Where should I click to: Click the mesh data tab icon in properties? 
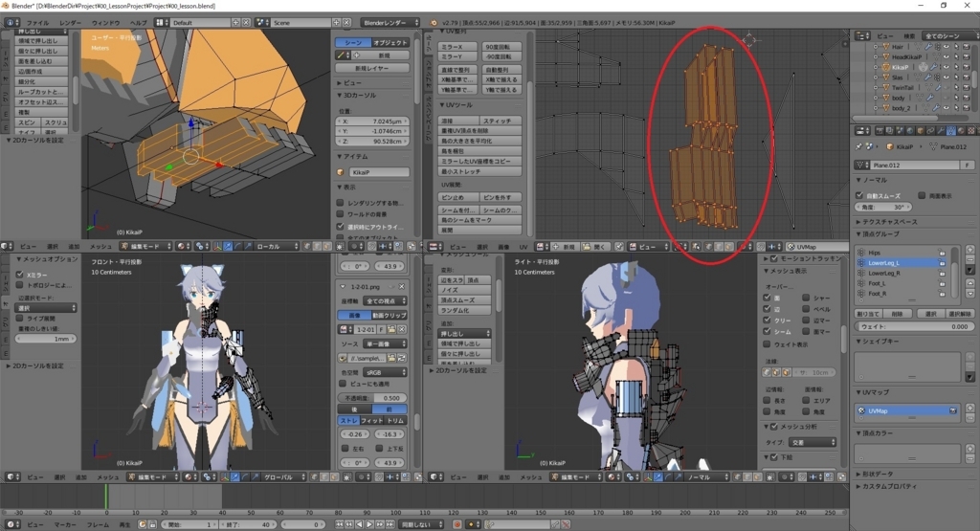(x=951, y=130)
